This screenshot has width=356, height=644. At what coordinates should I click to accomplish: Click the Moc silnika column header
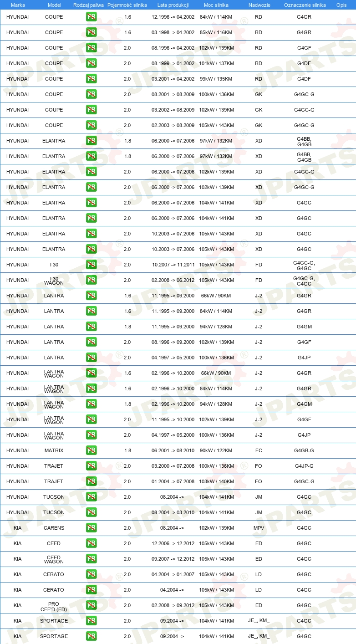(x=217, y=5)
